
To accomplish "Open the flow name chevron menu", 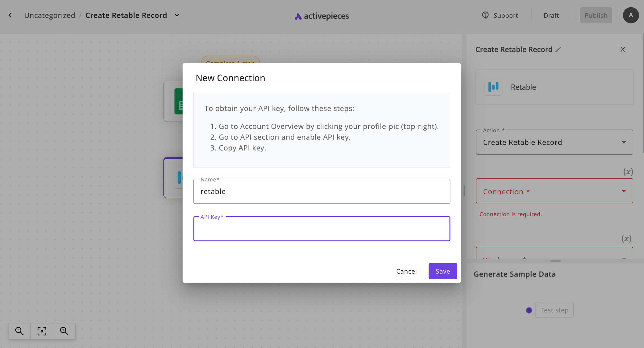I will (177, 15).
